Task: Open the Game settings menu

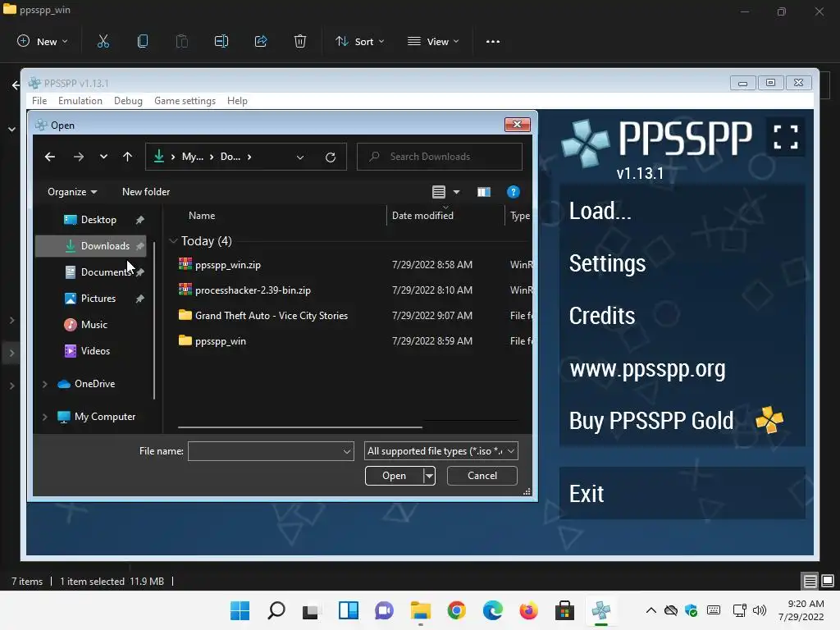Action: coord(185,101)
